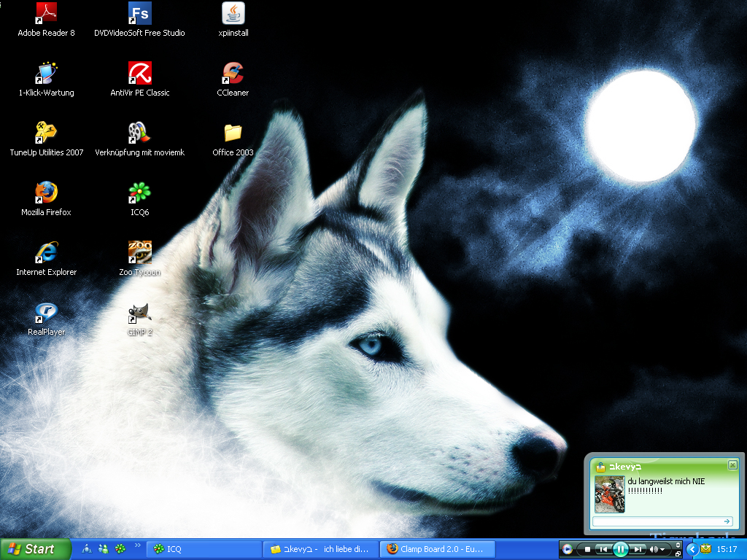Switch to Clamp Board 2.0 taskbar window
This screenshot has width=747, height=560.
(438, 549)
